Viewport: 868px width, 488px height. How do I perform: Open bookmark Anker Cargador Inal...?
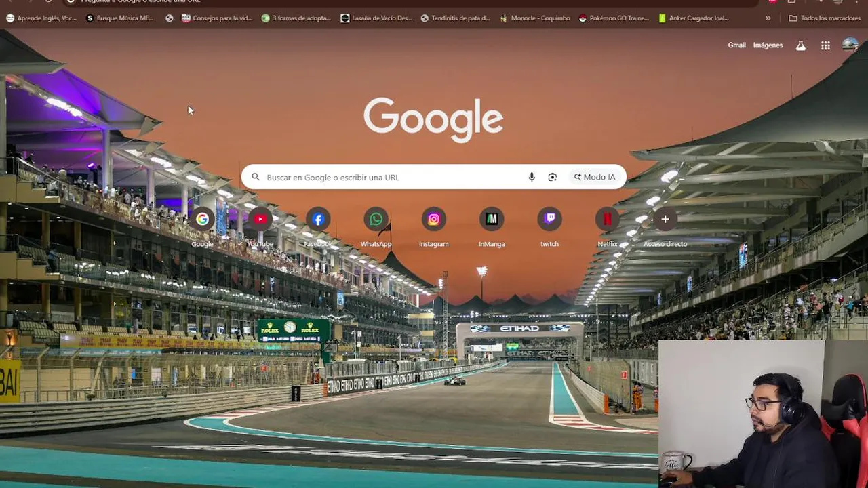click(694, 18)
